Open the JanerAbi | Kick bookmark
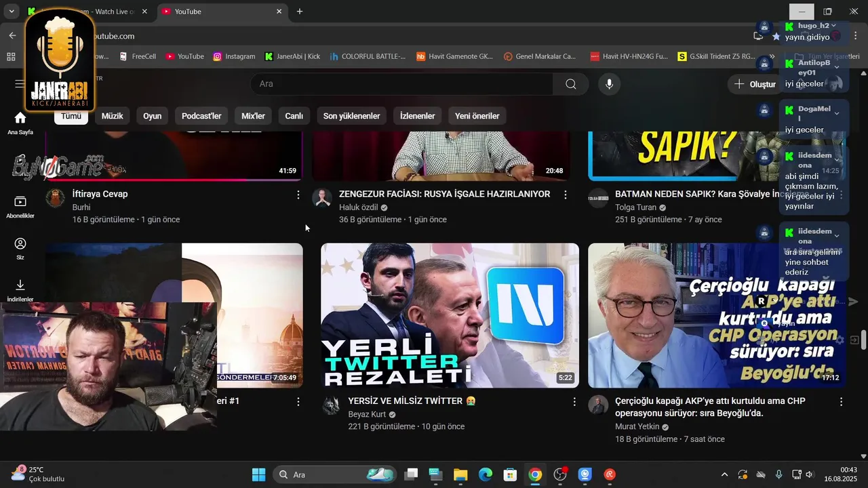The width and height of the screenshot is (868, 488). (292, 57)
